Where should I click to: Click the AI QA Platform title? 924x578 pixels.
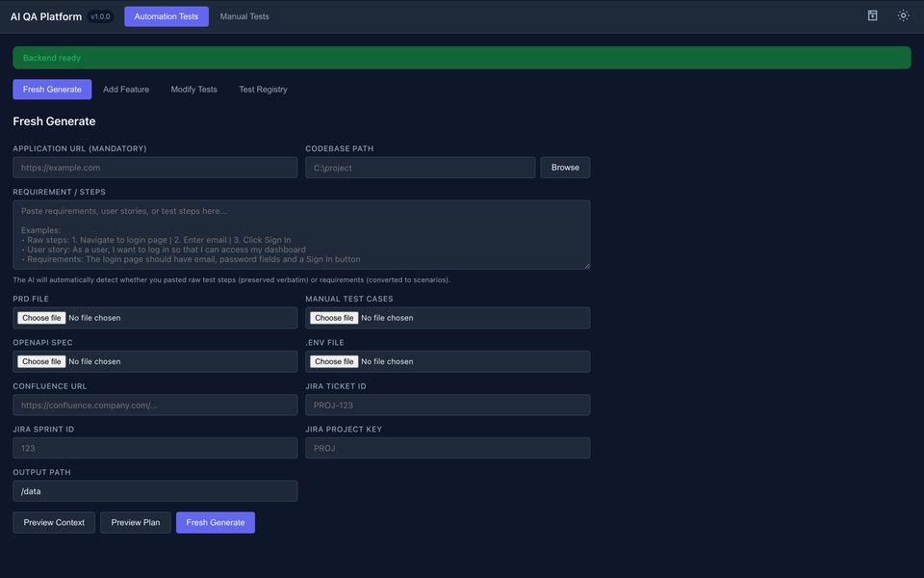[x=46, y=16]
